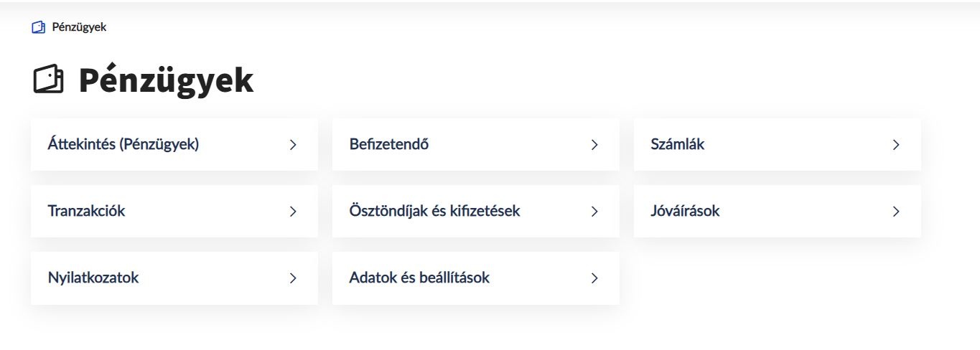Click the wallet icon in the breadcrumb
This screenshot has height=350, width=980.
coord(38,28)
